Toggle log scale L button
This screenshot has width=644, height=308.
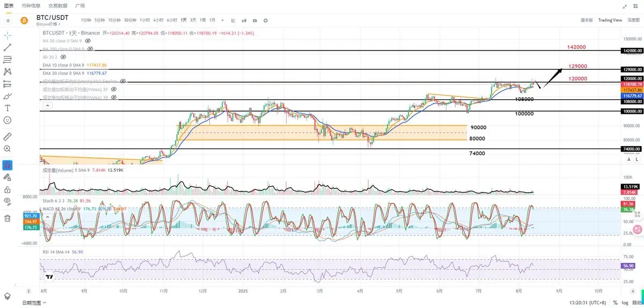636,159
